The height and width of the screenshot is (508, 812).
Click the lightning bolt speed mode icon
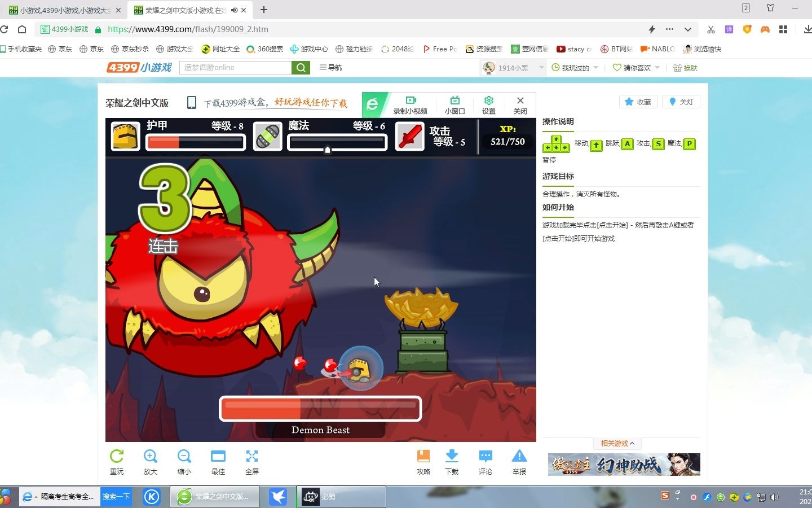pos(652,29)
